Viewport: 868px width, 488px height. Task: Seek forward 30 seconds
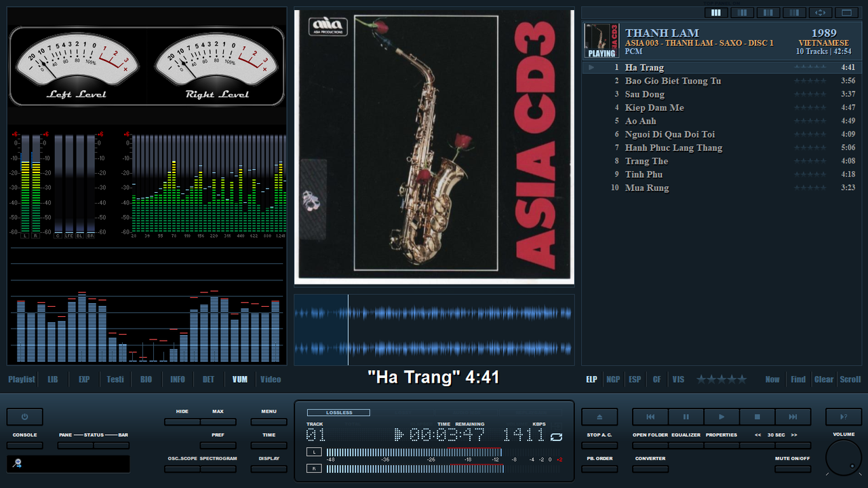point(793,445)
